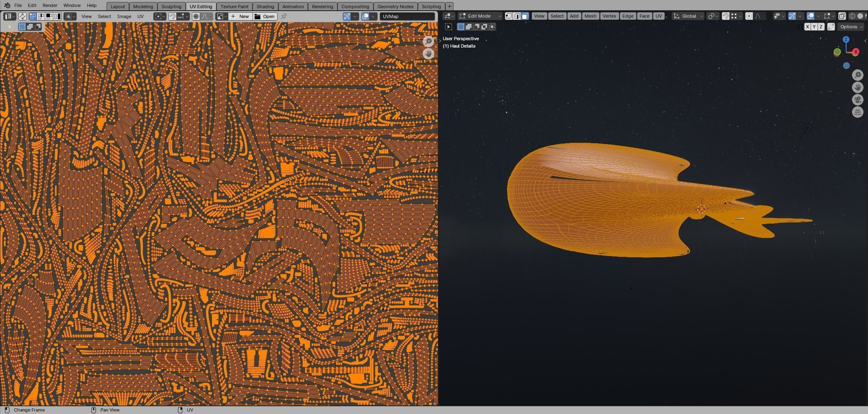The image size is (868, 414).
Task: Toggle UV sync selection icon
Action: pyautogui.click(x=22, y=16)
